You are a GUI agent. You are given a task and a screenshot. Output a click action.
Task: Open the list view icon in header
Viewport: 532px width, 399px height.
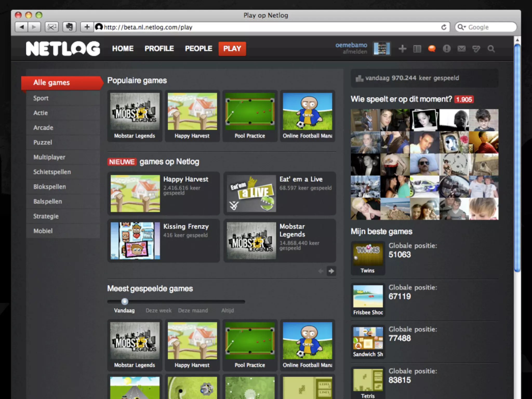coord(417,49)
